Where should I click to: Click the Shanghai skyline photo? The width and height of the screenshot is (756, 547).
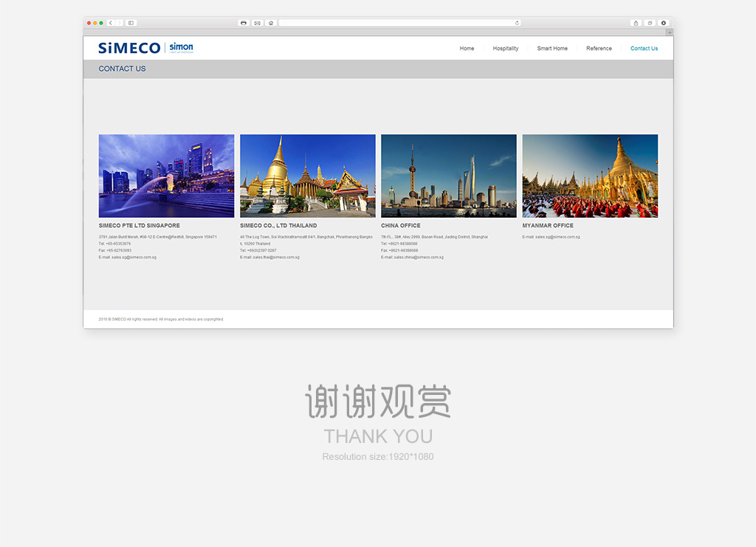click(x=449, y=176)
